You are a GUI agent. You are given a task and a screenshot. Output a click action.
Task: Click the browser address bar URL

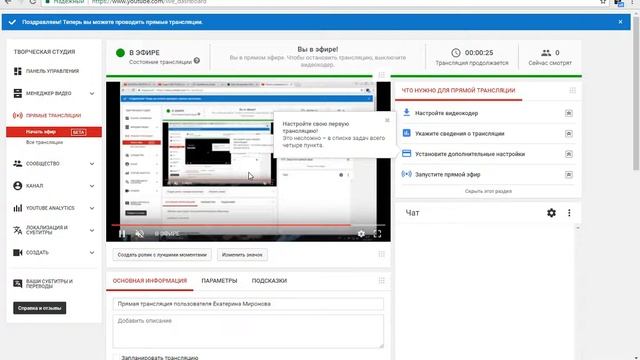click(x=149, y=2)
